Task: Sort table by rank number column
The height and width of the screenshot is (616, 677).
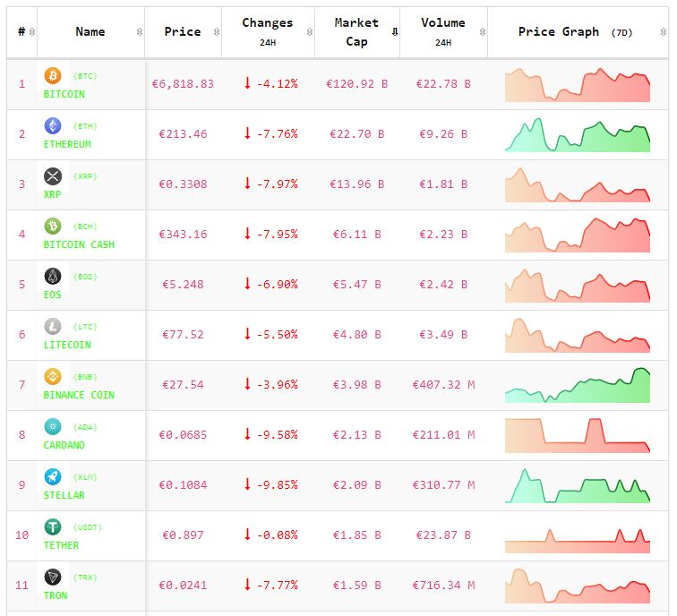Action: point(21,32)
